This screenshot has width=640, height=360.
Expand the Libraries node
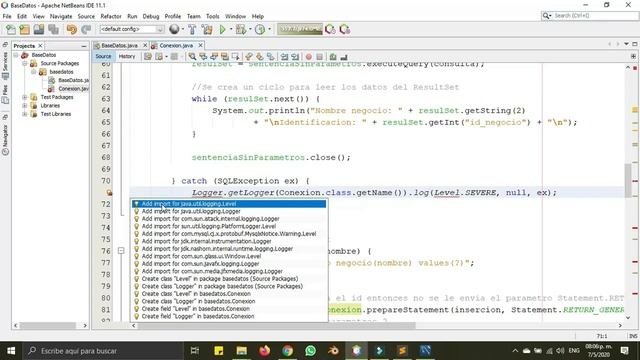coord(25,105)
